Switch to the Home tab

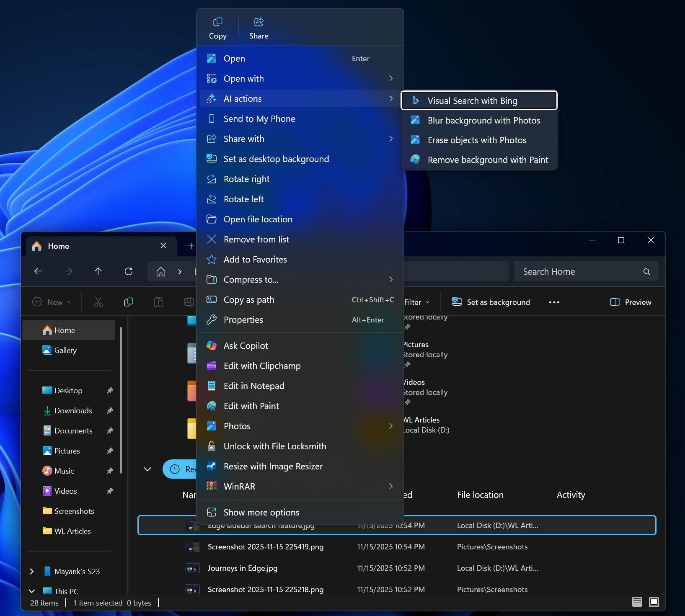tap(58, 246)
